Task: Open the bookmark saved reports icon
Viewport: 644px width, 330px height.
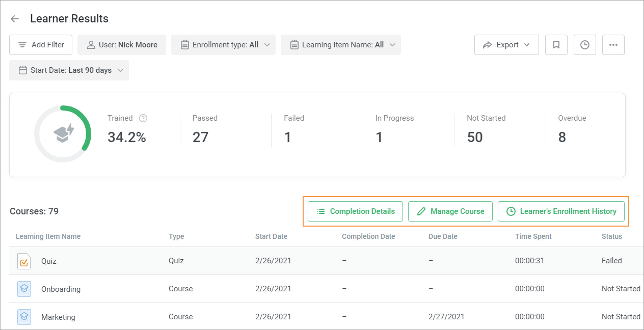Action: (556, 45)
